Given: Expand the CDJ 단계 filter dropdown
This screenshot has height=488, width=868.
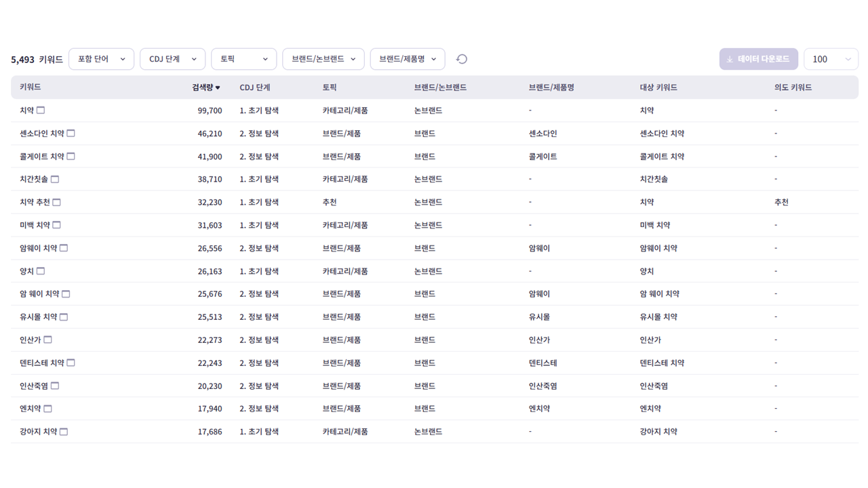Looking at the screenshot, I should click(x=172, y=59).
